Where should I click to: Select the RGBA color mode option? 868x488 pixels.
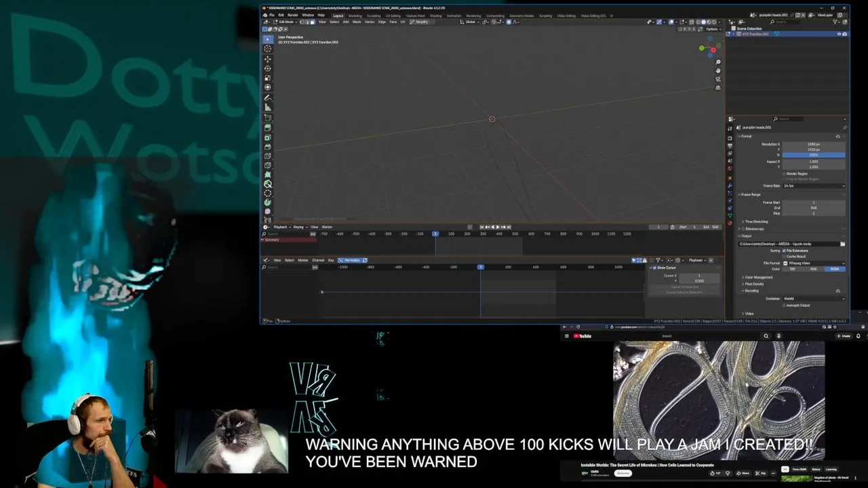coord(834,269)
